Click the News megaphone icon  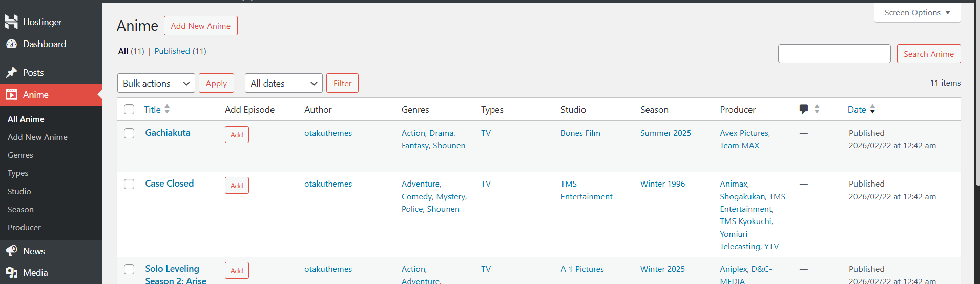tap(11, 251)
